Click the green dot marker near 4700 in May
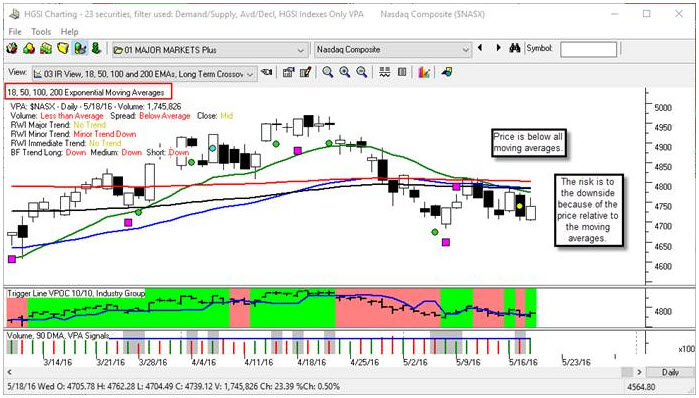Screen dimensions: 699x398 [435, 232]
